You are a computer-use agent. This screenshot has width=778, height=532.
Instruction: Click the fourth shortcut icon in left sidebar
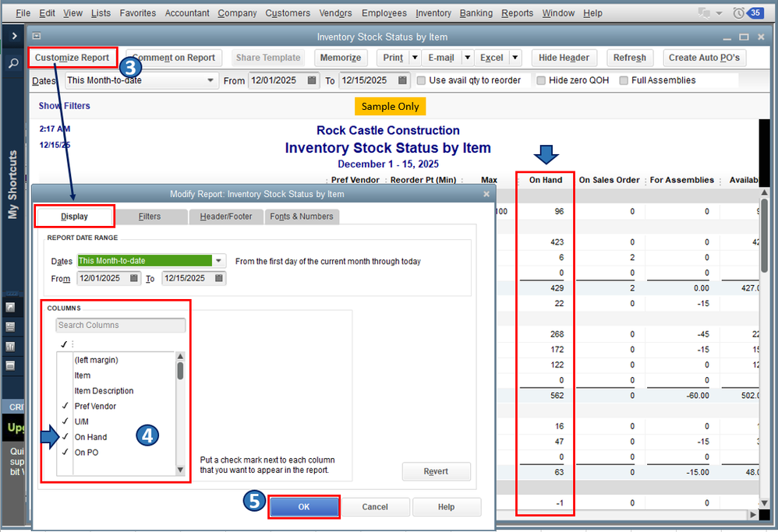click(10, 366)
